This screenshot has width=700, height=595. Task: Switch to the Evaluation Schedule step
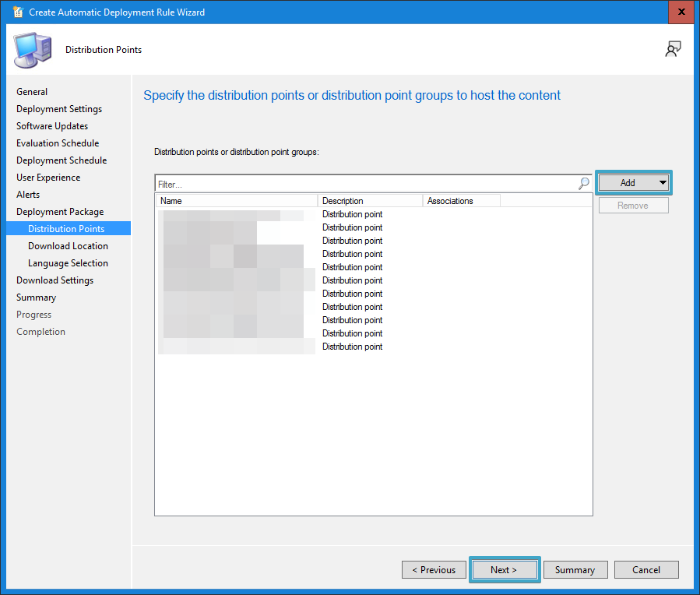click(58, 143)
